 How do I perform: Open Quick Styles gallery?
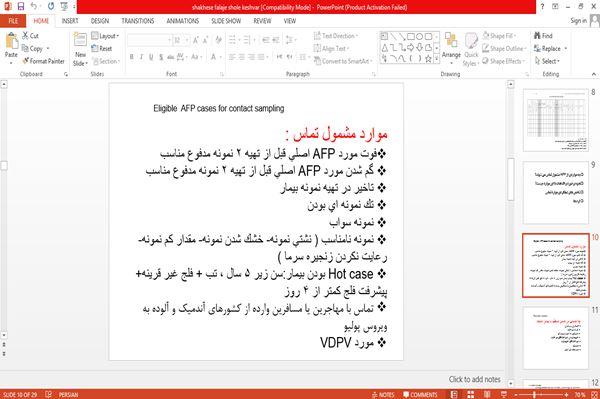pyautogui.click(x=471, y=50)
